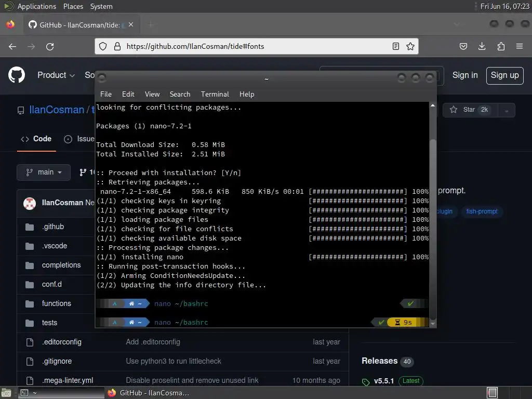Image resolution: width=532 pixels, height=399 pixels.
Task: Open the Terminal menu in terminal window
Action: pyautogui.click(x=215, y=95)
